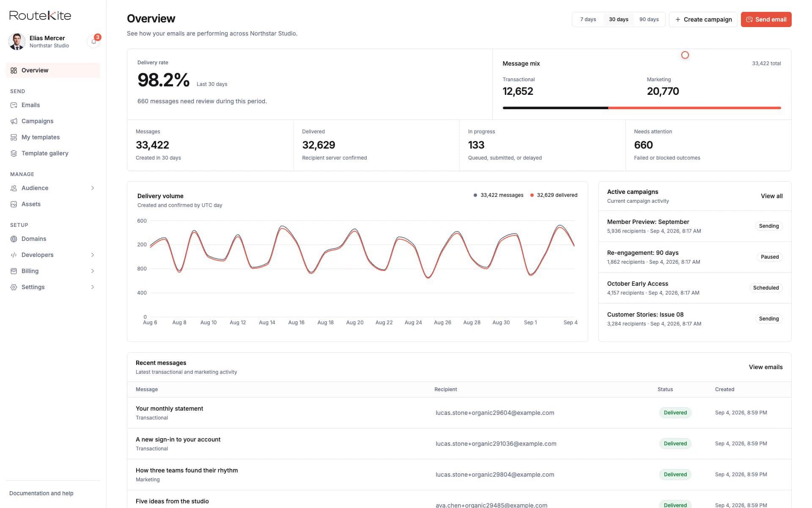Click the Template gallery layers icon
The image size is (812, 508).
pyautogui.click(x=14, y=153)
